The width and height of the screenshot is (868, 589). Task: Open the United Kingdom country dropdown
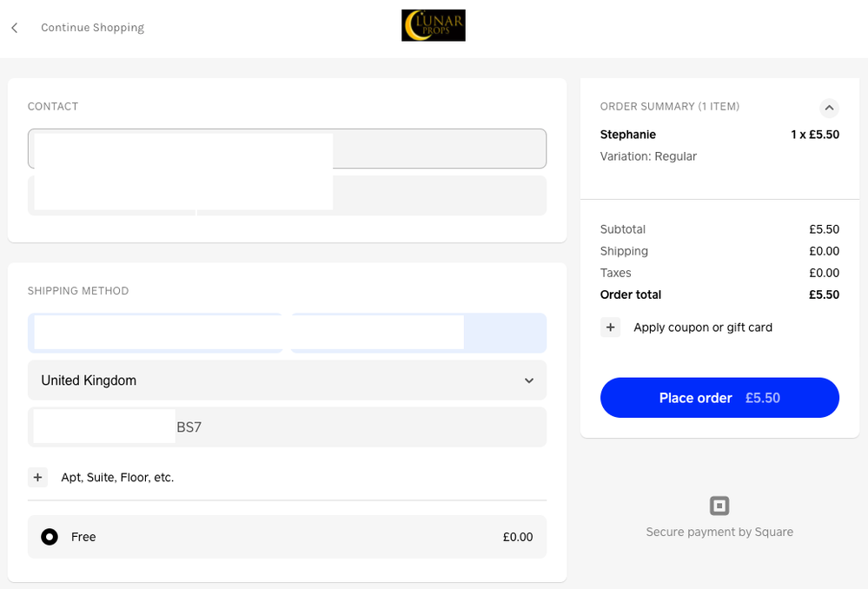pyautogui.click(x=287, y=381)
